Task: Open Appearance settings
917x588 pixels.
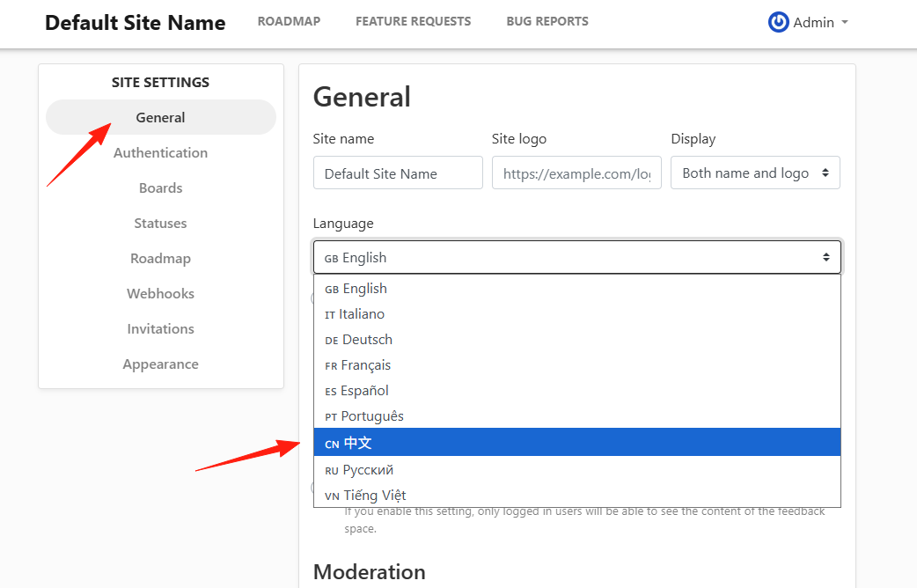Action: tap(161, 364)
